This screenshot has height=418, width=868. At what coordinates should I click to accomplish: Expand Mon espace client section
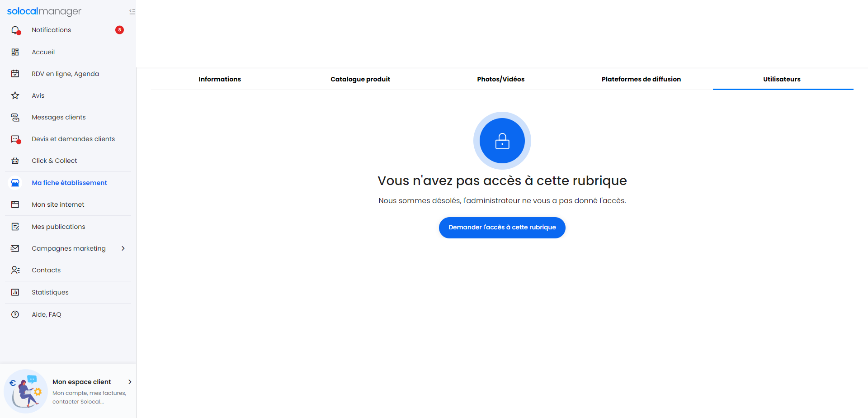pyautogui.click(x=130, y=381)
